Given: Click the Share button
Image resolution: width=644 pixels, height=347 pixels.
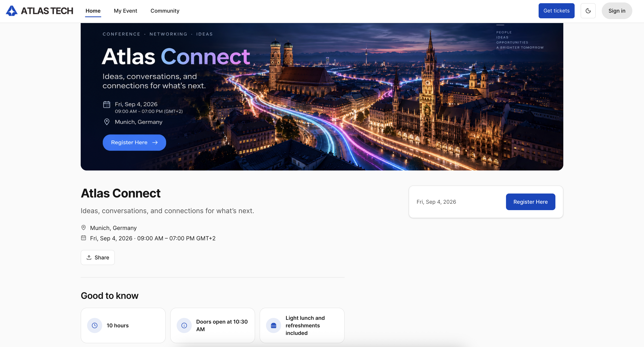Looking at the screenshot, I should point(98,257).
